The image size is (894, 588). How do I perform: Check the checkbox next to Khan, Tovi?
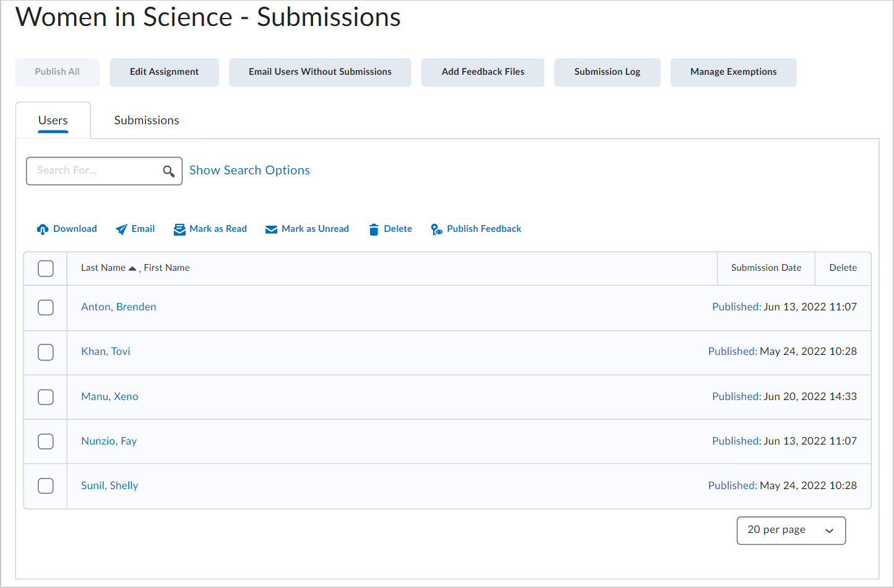tap(45, 352)
